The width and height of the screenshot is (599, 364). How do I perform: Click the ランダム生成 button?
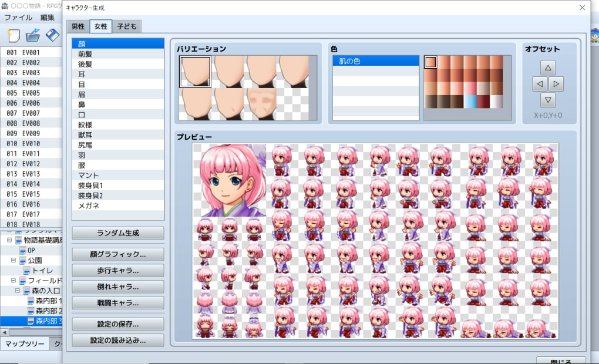click(118, 233)
